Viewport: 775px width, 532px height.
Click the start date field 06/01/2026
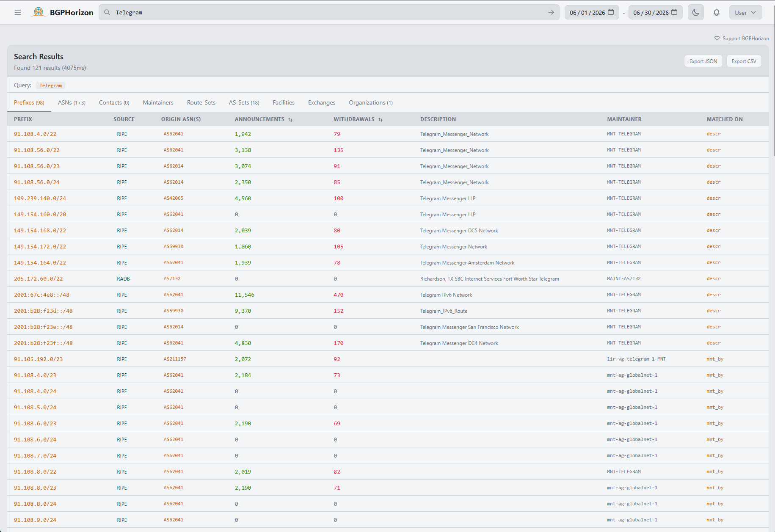(x=592, y=12)
